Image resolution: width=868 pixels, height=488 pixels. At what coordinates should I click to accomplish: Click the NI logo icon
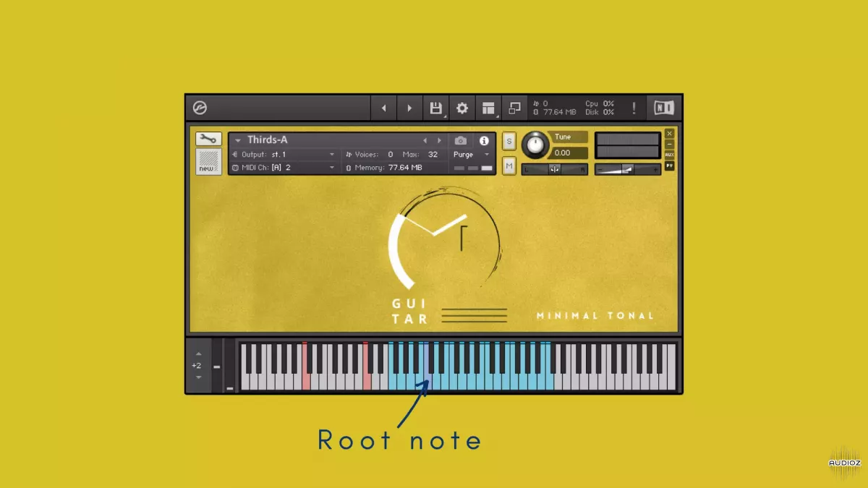[663, 108]
